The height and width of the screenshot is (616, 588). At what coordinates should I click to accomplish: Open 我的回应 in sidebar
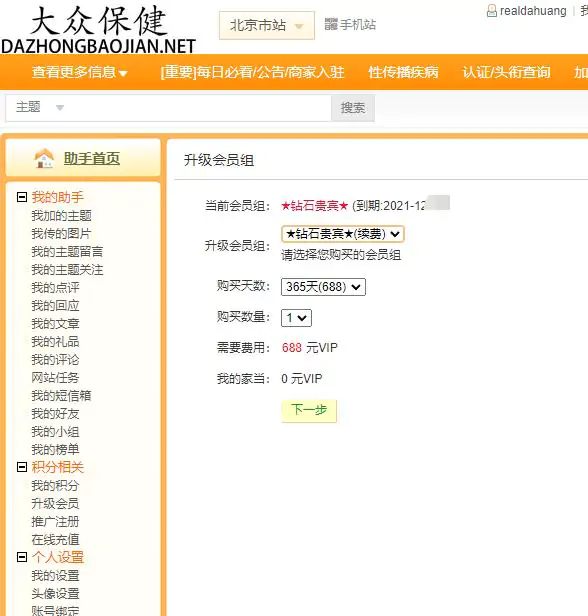(55, 305)
